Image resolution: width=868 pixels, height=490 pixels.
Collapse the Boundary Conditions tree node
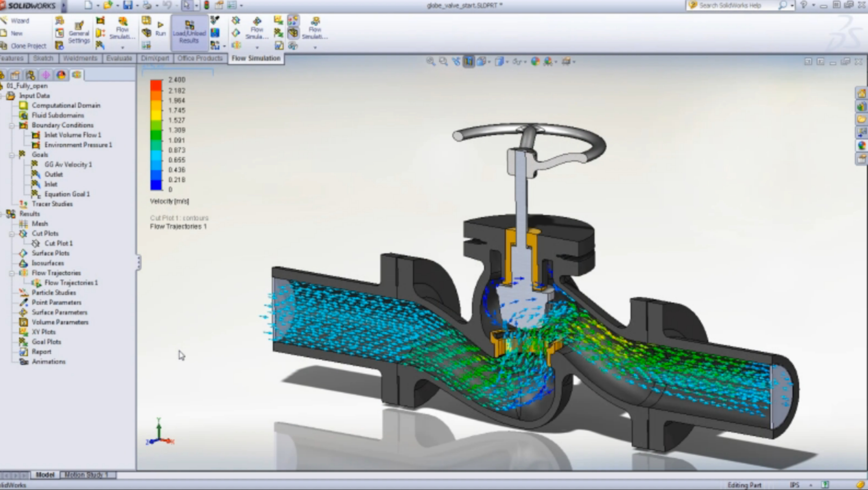coord(11,125)
